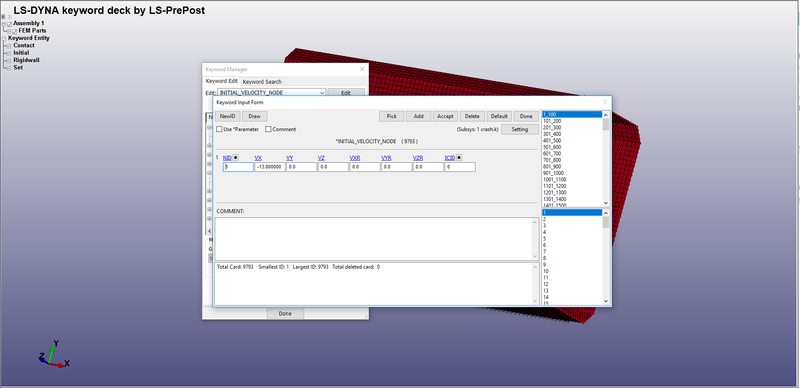Click the Delete button
This screenshot has width=800, height=388.
click(x=472, y=116)
